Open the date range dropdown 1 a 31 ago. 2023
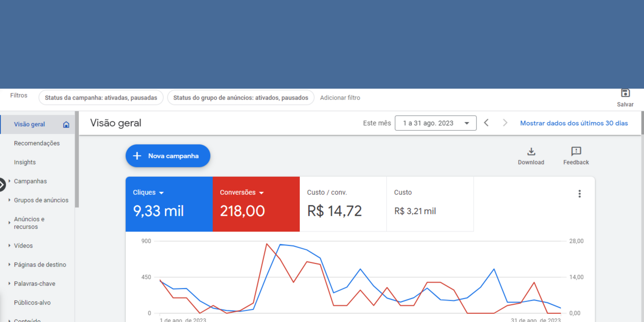Viewport: 644px width, 322px height. 435,123
